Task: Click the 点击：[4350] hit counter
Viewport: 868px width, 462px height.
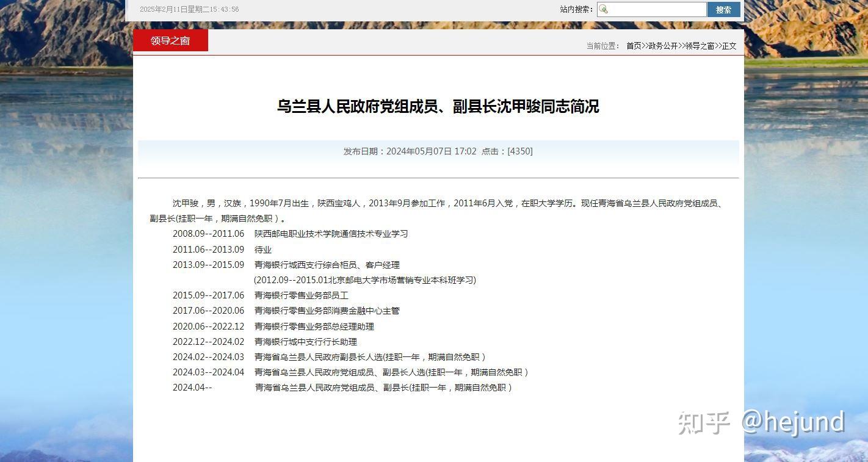Action: pyautogui.click(x=507, y=151)
